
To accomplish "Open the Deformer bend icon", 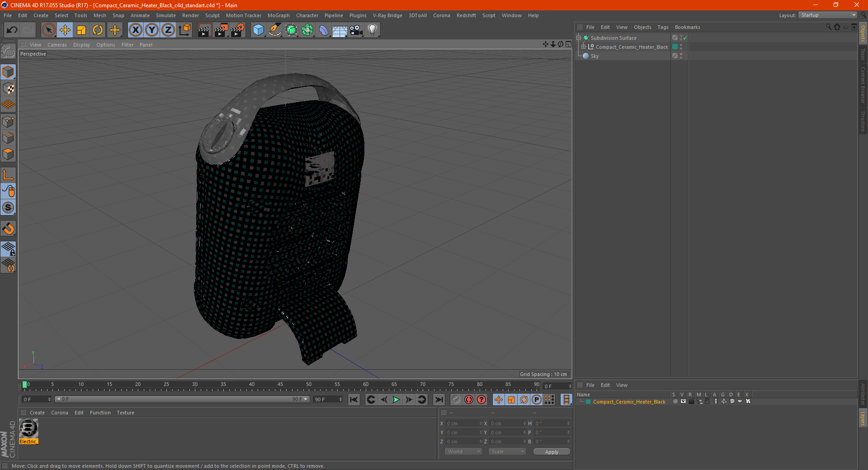I will click(324, 30).
